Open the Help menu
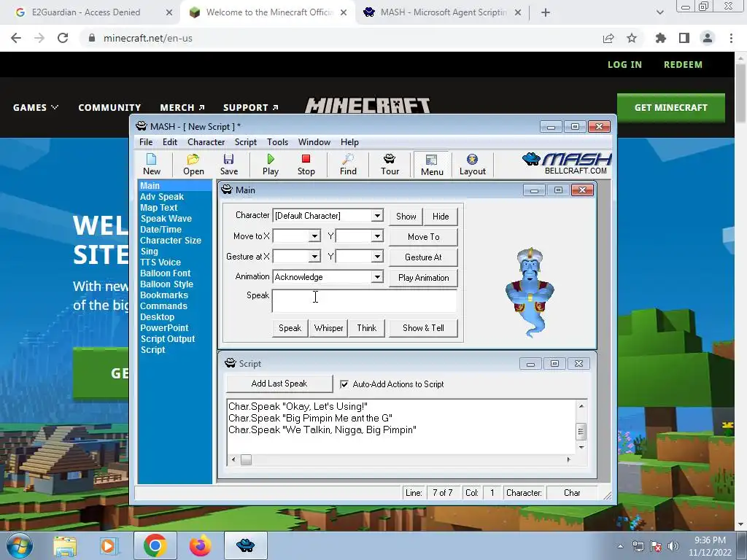 pyautogui.click(x=349, y=142)
